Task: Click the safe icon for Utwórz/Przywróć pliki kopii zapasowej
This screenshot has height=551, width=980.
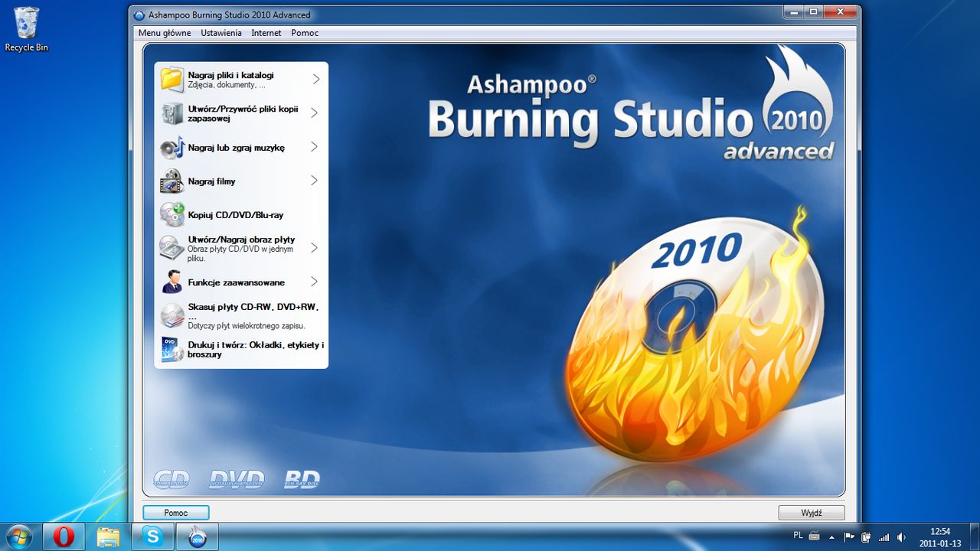Action: coord(171,113)
